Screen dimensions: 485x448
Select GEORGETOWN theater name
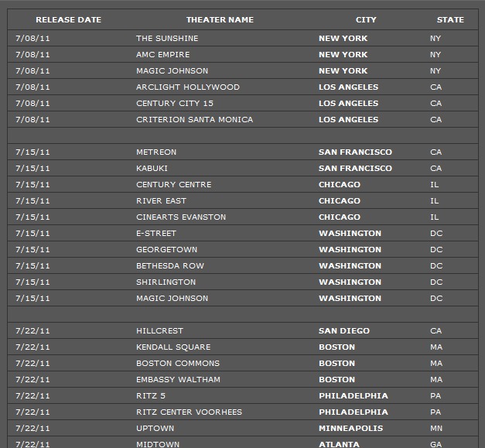pyautogui.click(x=167, y=249)
